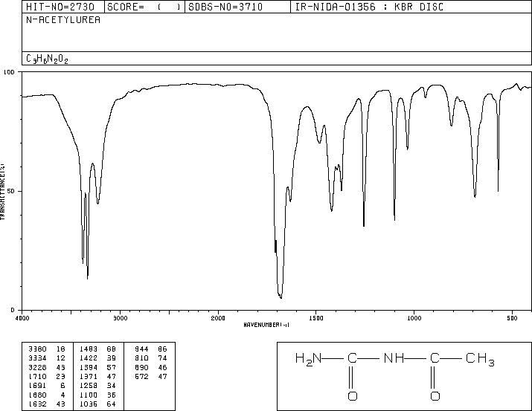532x411 pixels.
Task: Click the 0 y-axis tick label
Action: point(13,310)
